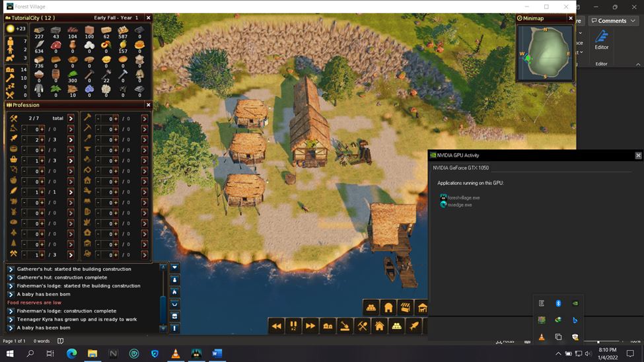644x362 pixels.
Task: Expand the total profession row arrow
Action: pyautogui.click(x=71, y=118)
